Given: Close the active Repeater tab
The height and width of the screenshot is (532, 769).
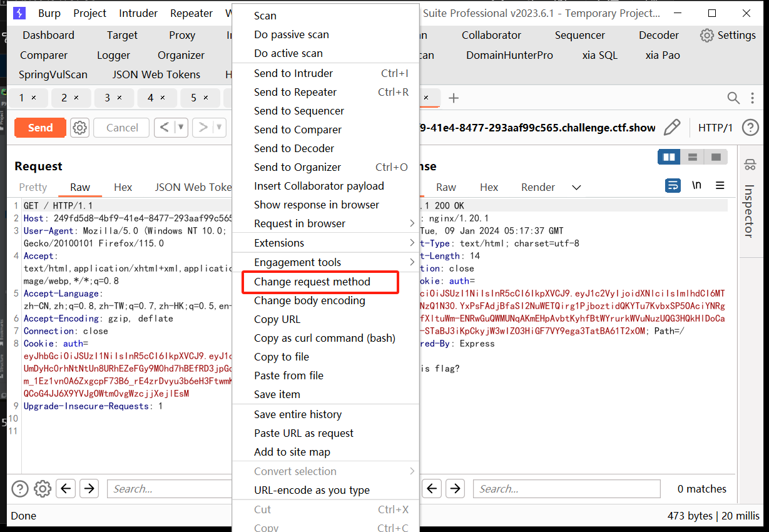Looking at the screenshot, I should click(x=427, y=98).
